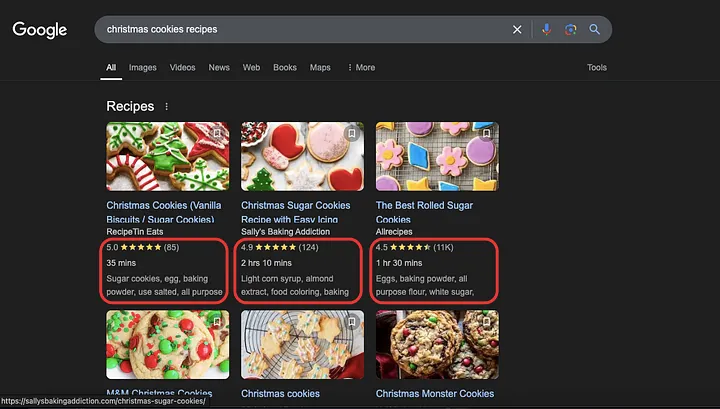Click ingredients text starting Sugar cookies, egg
Screen dimensions: 720x409
[164, 285]
